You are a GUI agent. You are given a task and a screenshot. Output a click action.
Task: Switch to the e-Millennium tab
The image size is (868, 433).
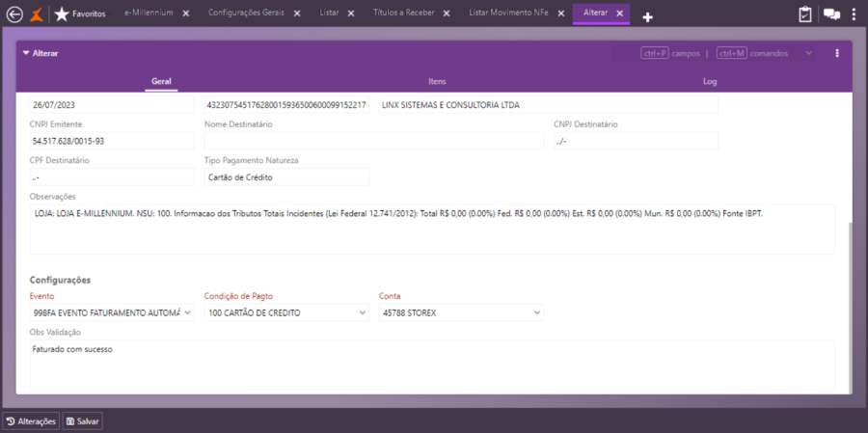coord(149,13)
